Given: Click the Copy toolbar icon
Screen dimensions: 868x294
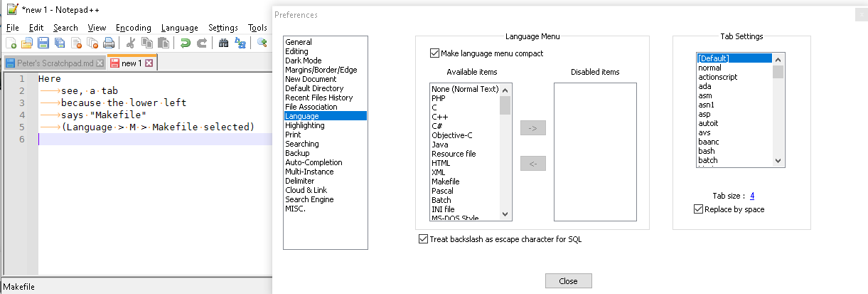Looking at the screenshot, I should (x=147, y=43).
